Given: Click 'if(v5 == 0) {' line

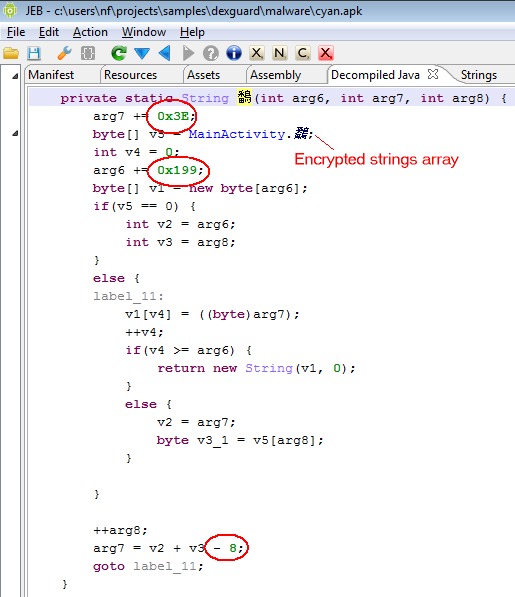Looking at the screenshot, I should click(145, 206).
